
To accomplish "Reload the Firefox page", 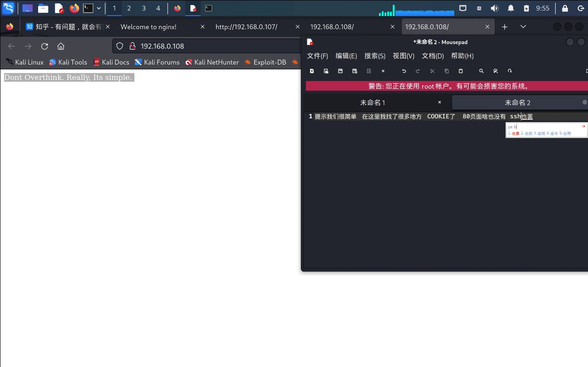I will coord(45,46).
